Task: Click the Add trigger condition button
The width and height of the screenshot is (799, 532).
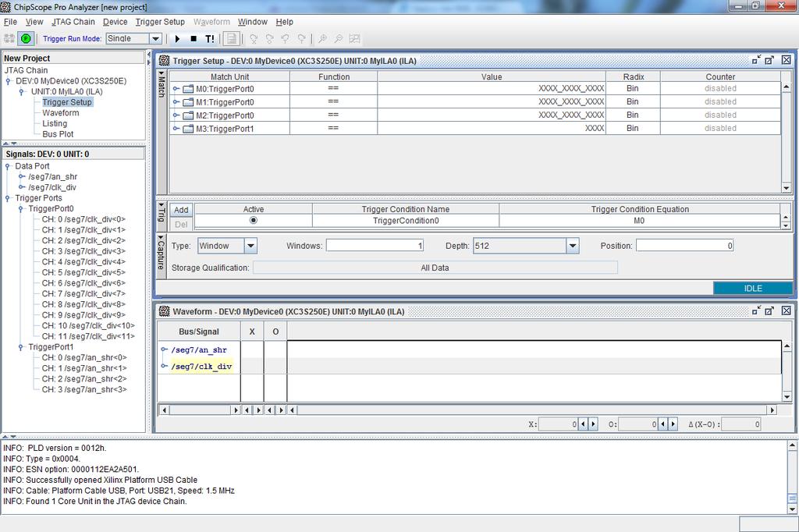Action: click(181, 210)
